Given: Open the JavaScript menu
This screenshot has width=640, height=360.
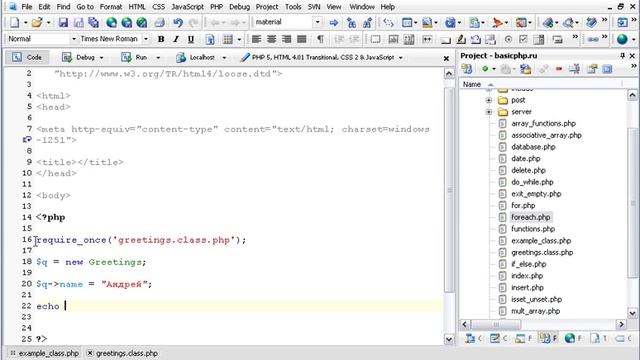Looking at the screenshot, I should click(x=187, y=7).
